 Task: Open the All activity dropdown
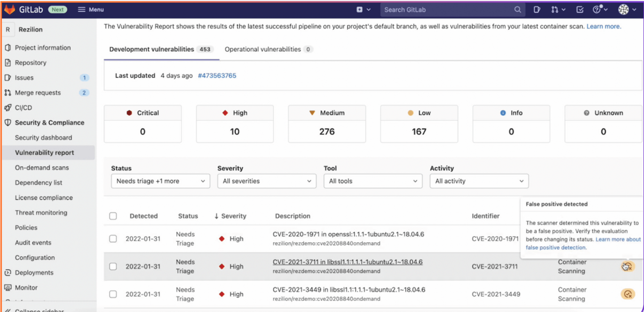tap(479, 181)
